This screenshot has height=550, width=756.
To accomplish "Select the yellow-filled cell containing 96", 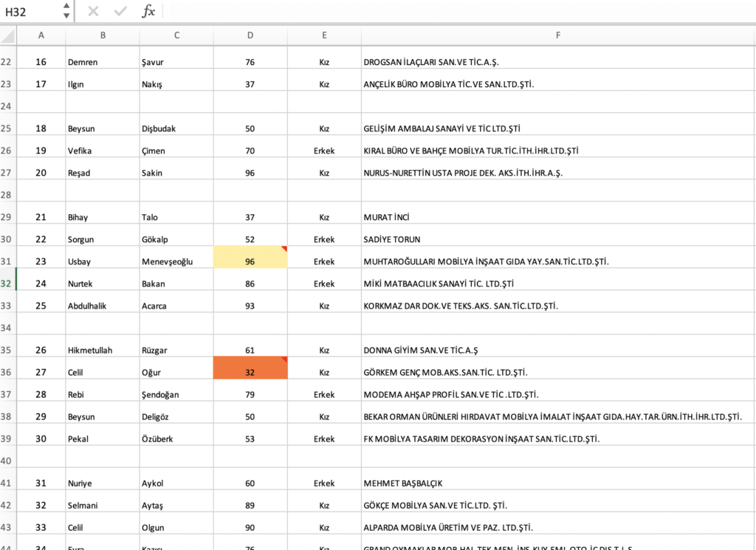I will [250, 261].
